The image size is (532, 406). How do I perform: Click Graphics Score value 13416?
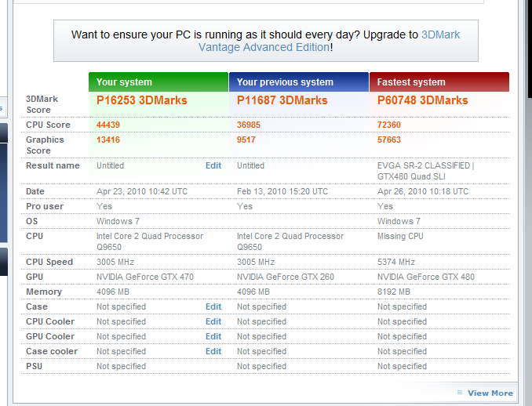(x=108, y=140)
